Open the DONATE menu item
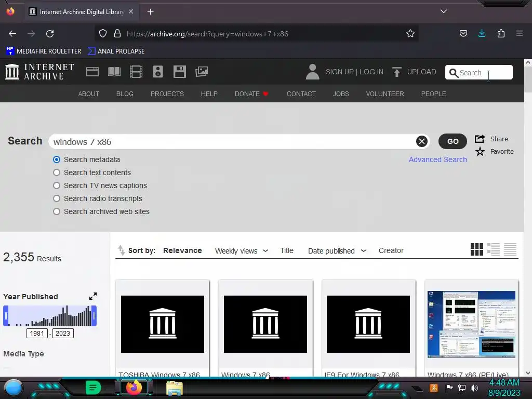This screenshot has width=532, height=399. (x=251, y=94)
